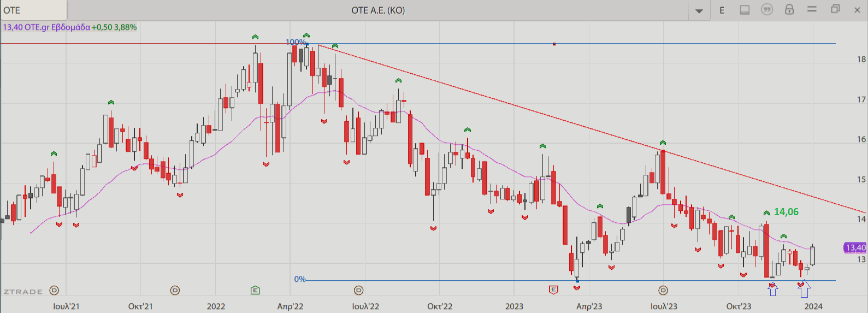The image size is (868, 313).
Task: Click the +0,50 3,88% change text
Action: [x=114, y=27]
